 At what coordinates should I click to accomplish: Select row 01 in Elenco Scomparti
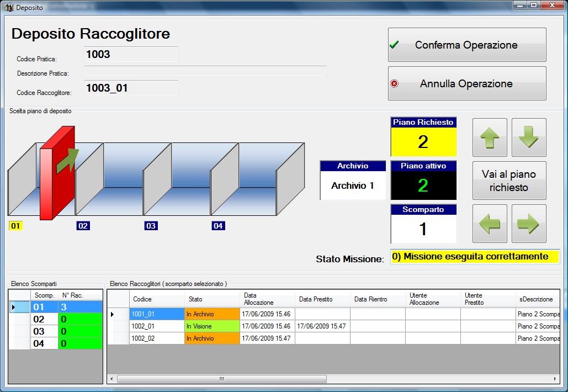point(55,307)
